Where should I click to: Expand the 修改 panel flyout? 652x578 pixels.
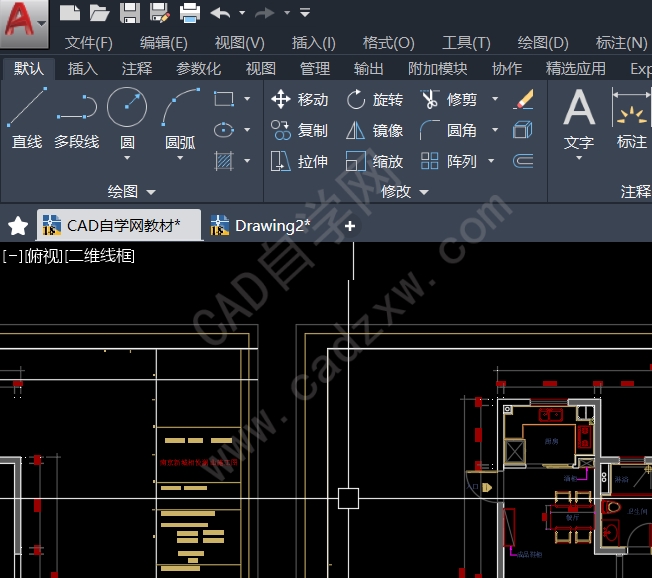point(405,192)
